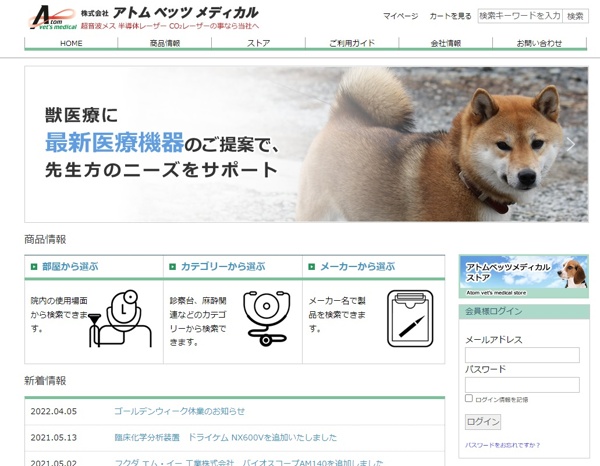Click the Atom vet's medical logo
Image resolution: width=600 pixels, height=466 pixels.
53,18
